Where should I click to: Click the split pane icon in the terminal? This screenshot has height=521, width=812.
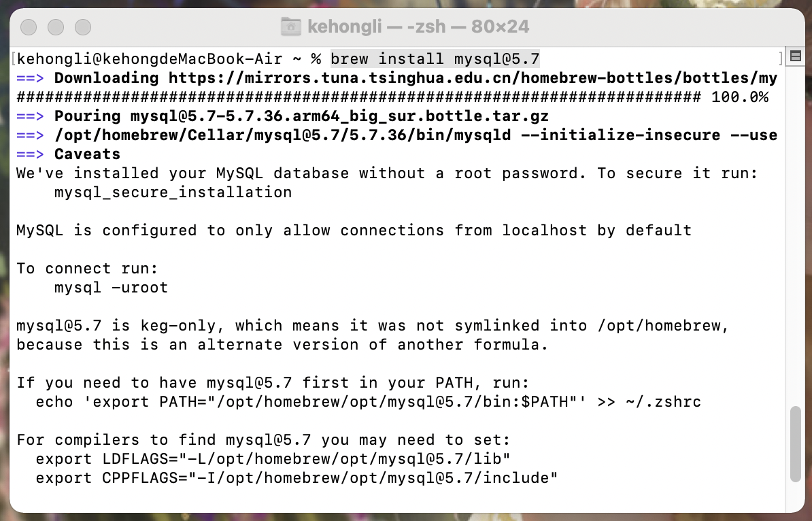point(796,56)
